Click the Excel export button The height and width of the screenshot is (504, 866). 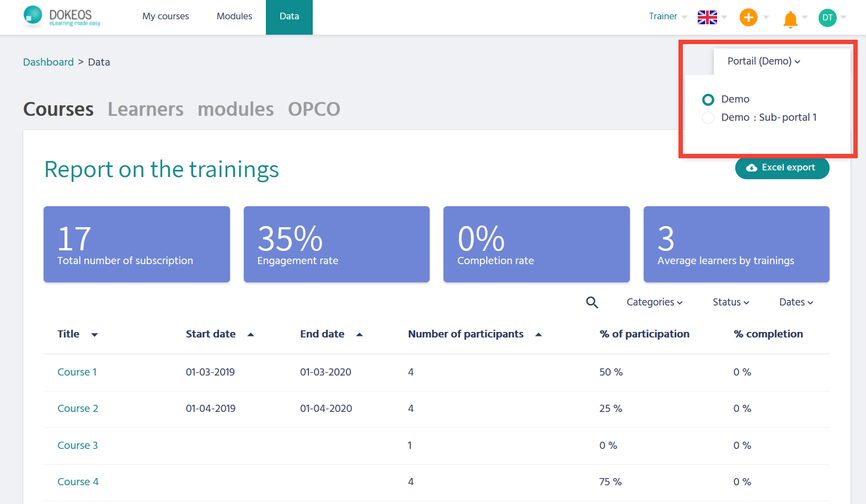coord(782,168)
